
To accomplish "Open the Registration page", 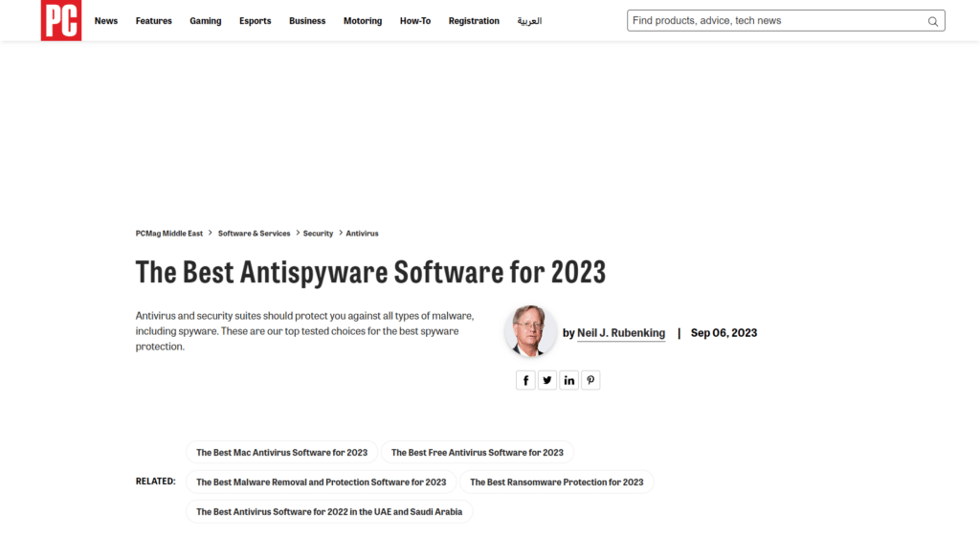I will pyautogui.click(x=474, y=21).
